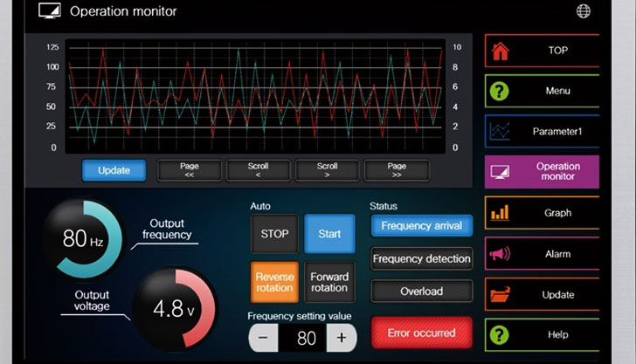Decrease frequency with the minus button
This screenshot has height=364, width=636.
click(x=263, y=338)
